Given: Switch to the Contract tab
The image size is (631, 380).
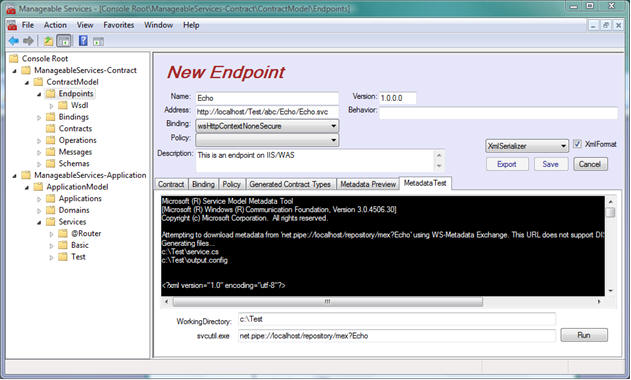Looking at the screenshot, I should pos(171,184).
